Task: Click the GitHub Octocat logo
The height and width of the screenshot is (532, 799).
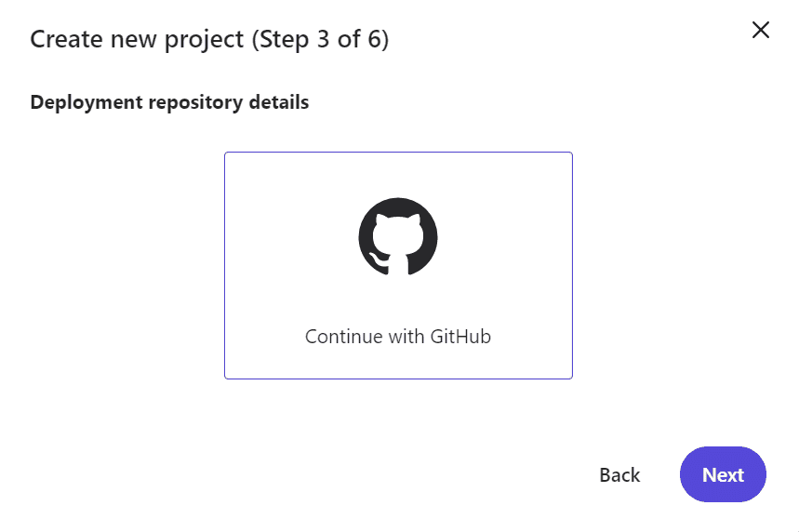Action: coord(398,236)
